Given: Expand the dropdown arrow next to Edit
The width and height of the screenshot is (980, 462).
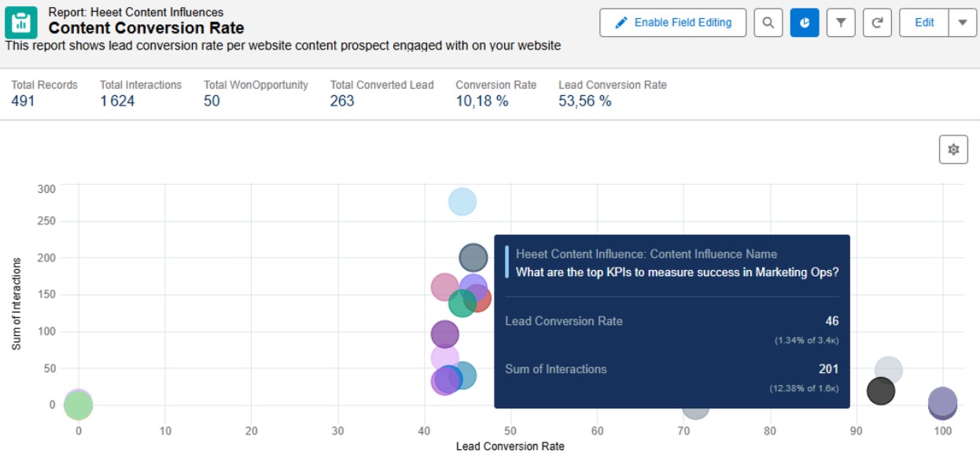Looking at the screenshot, I should [x=962, y=23].
